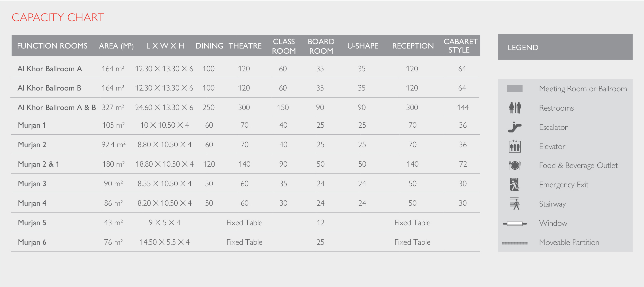
Task: Click the Emergency Exit legend icon
Action: [x=515, y=185]
